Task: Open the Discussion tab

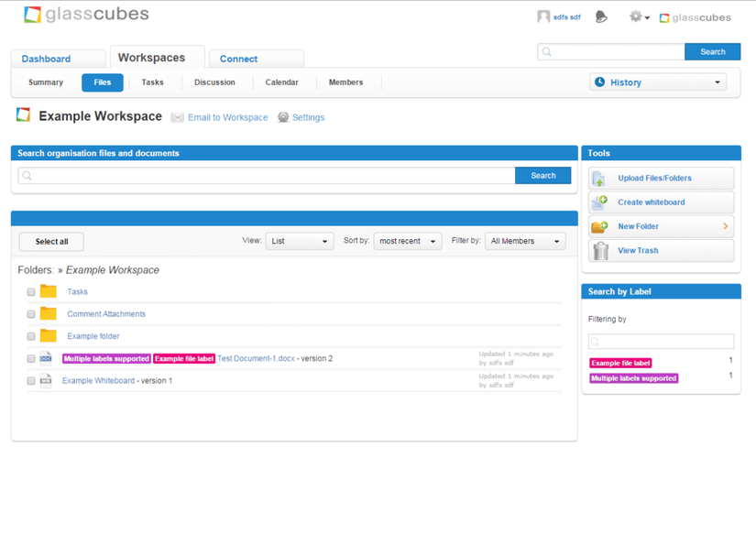Action: (214, 82)
